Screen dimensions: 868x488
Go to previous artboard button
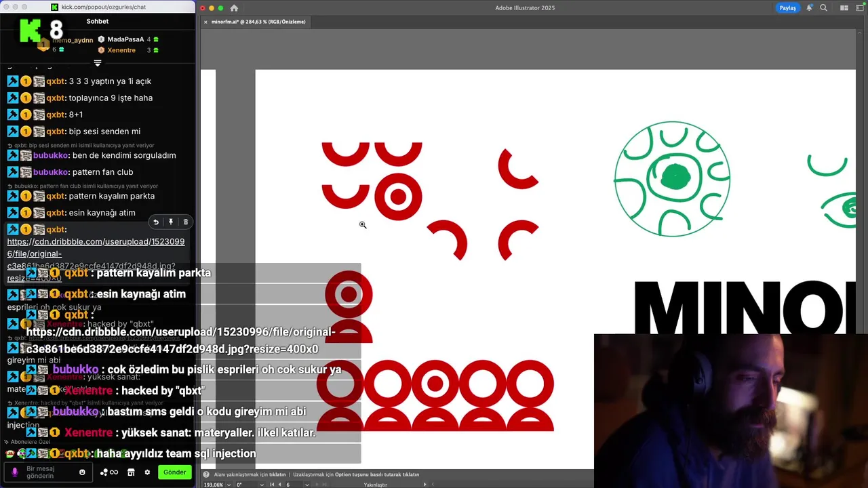280,485
